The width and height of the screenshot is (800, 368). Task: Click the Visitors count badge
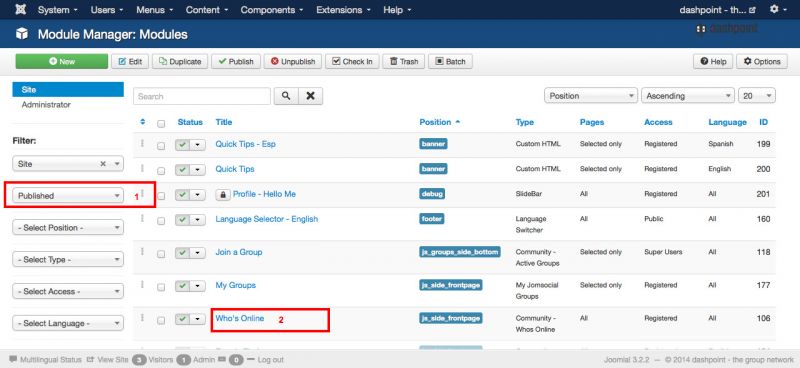point(139,360)
